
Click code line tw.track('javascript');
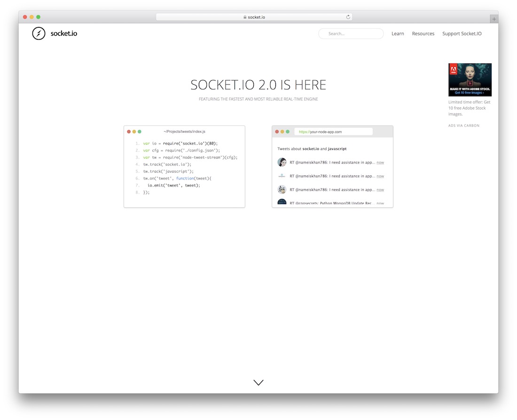coord(168,171)
